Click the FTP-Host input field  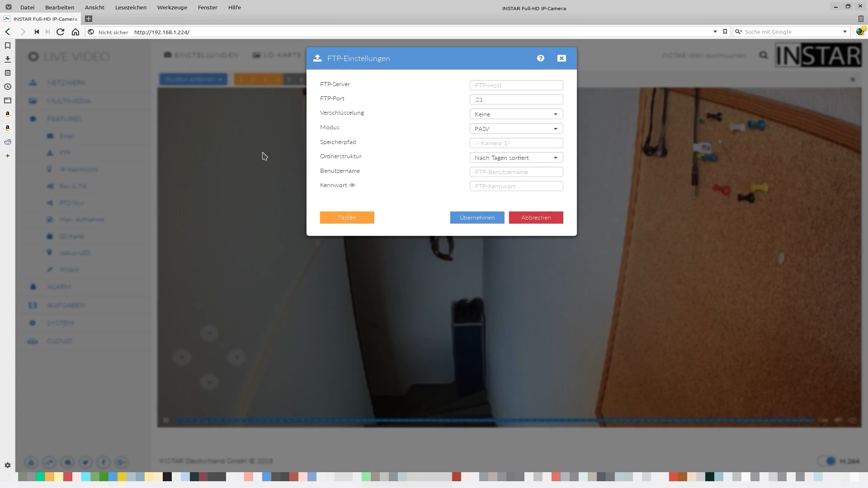pyautogui.click(x=516, y=85)
